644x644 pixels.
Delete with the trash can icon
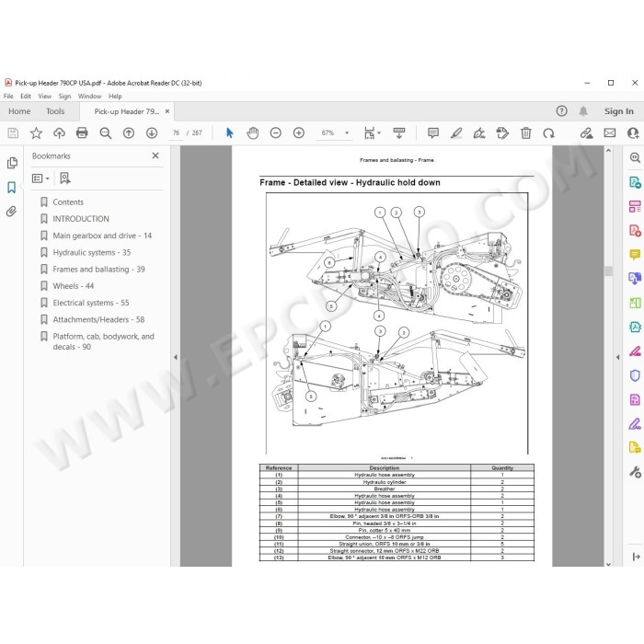pos(525,133)
